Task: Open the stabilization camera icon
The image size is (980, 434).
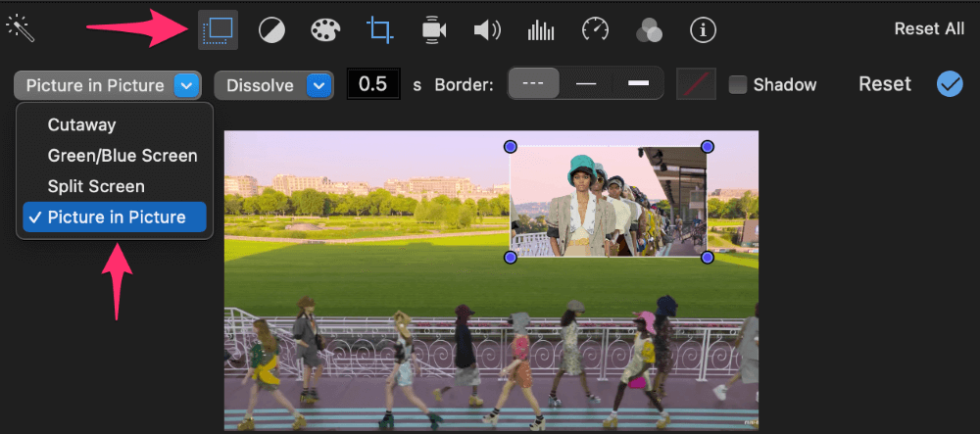Action: pyautogui.click(x=432, y=30)
